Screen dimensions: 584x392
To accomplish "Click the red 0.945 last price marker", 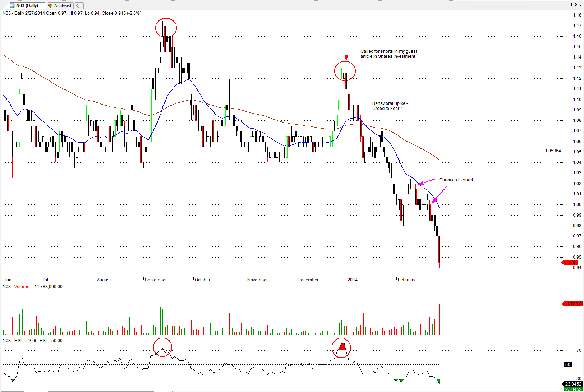I will coord(570,263).
